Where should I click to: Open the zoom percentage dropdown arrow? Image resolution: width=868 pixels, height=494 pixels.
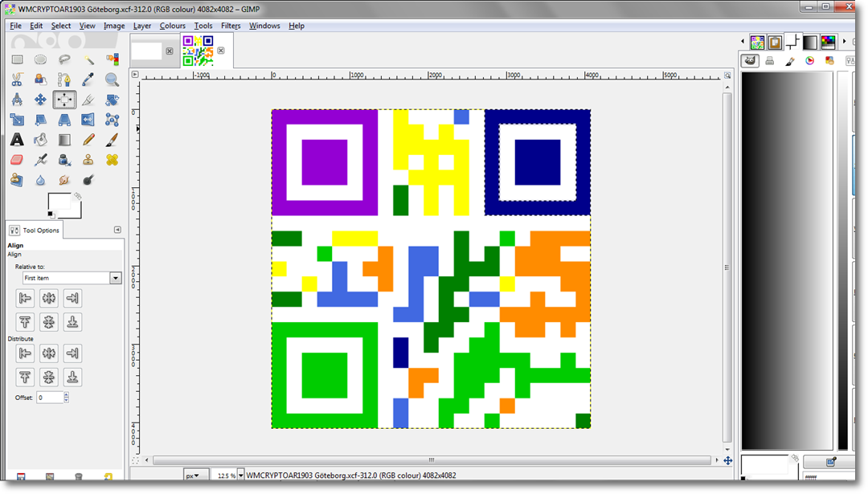(x=240, y=476)
